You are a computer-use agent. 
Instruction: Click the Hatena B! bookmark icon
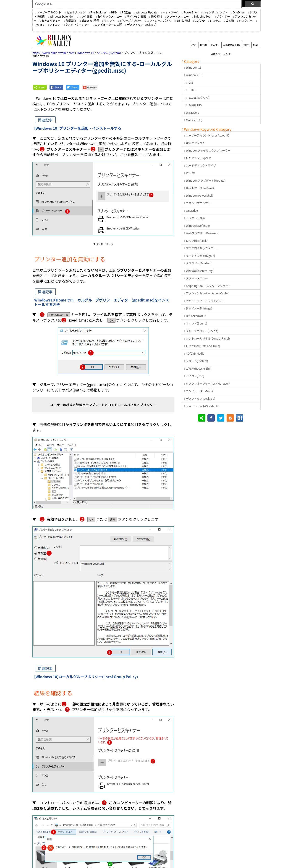coord(239,418)
